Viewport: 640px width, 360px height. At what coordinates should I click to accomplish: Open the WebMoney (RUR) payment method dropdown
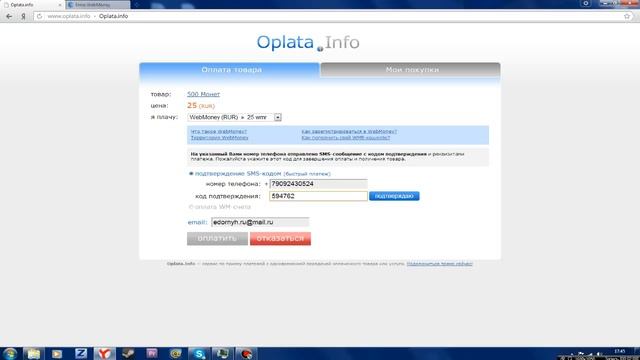[234, 118]
